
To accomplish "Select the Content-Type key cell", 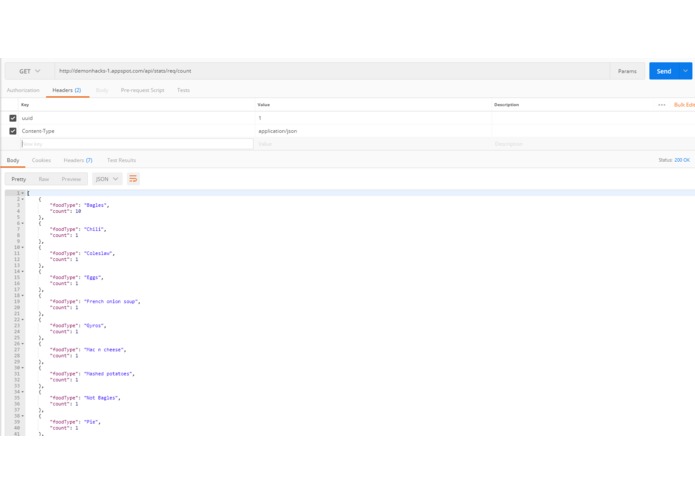I will pos(137,131).
